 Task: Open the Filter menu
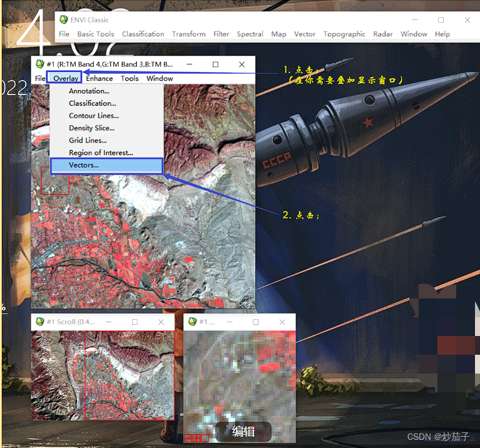click(x=221, y=34)
